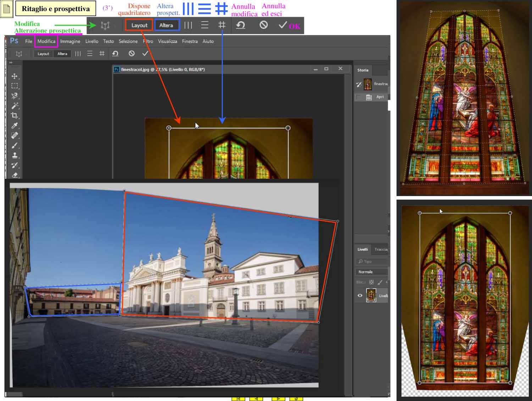
Task: Click lock image pixels brush icon
Action: click(380, 282)
